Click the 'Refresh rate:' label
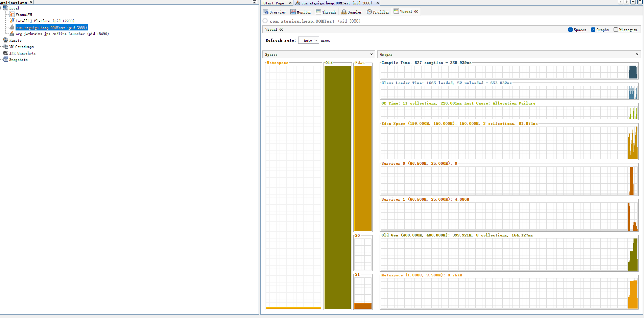Screen dimensions: 644x318 coord(281,40)
